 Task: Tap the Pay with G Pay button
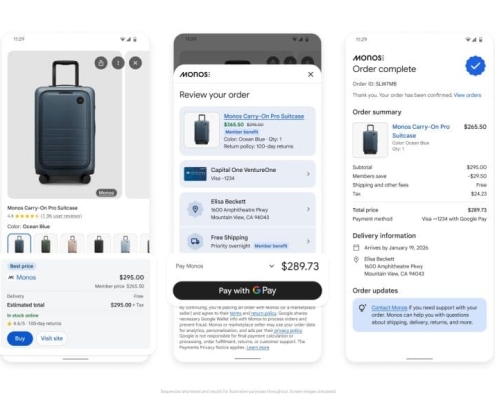click(247, 290)
